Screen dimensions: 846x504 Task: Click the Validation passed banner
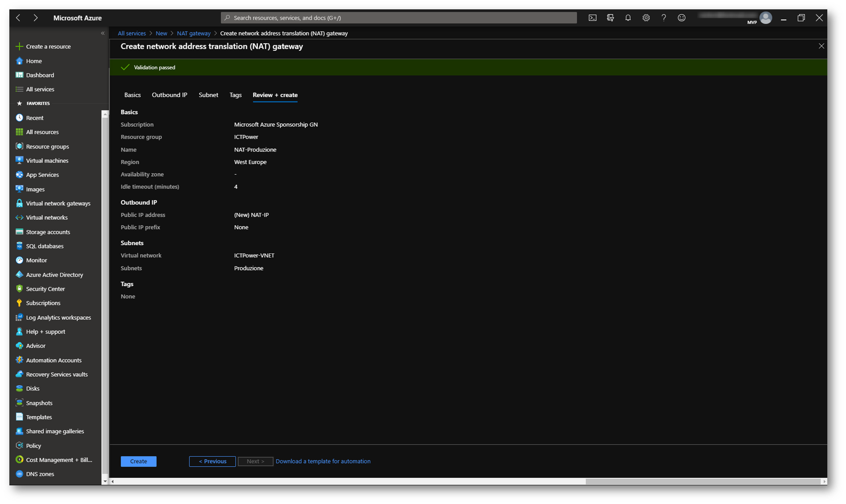[x=468, y=67]
